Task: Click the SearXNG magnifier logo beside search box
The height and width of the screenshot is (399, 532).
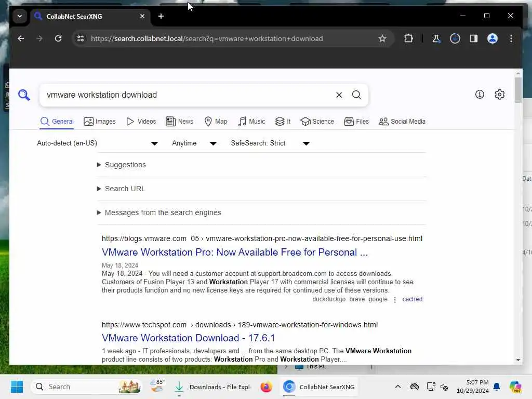Action: (x=24, y=95)
